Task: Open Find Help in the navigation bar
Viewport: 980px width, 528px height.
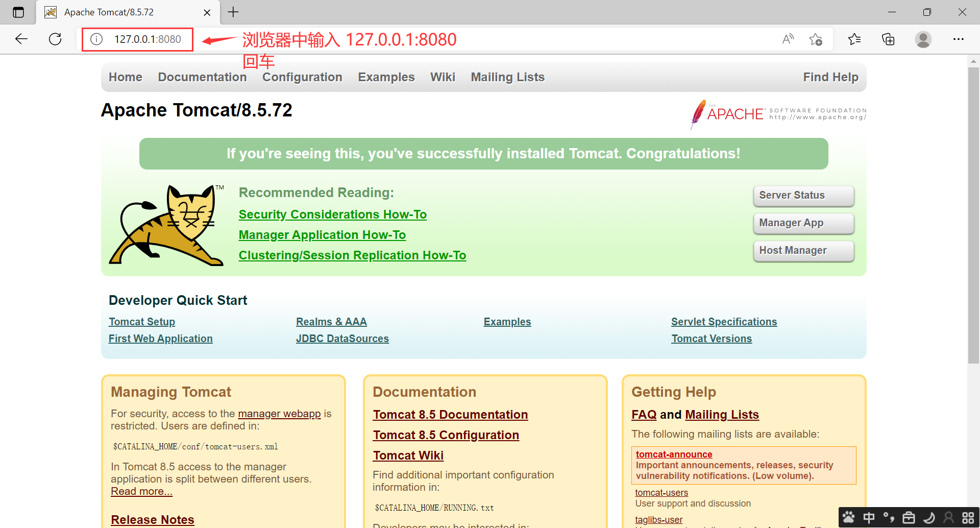Action: click(831, 77)
